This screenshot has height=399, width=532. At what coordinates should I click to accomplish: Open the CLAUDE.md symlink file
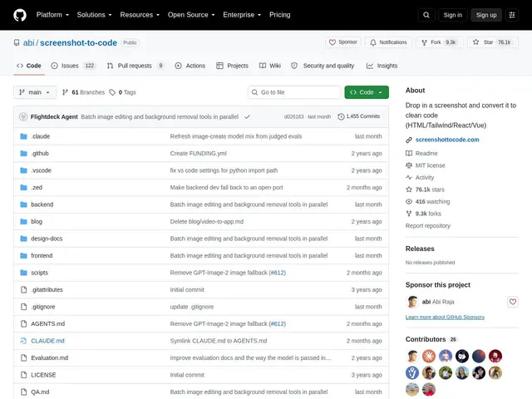(x=47, y=341)
